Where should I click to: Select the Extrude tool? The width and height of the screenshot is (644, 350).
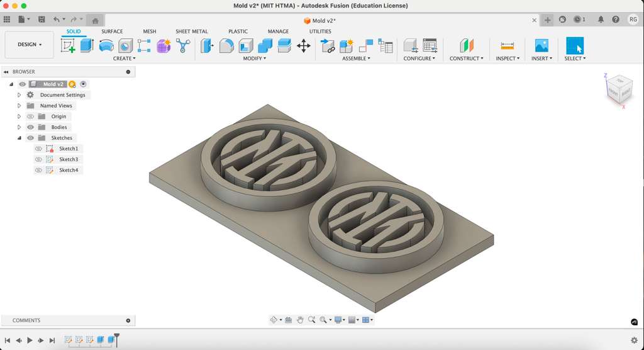(x=87, y=46)
